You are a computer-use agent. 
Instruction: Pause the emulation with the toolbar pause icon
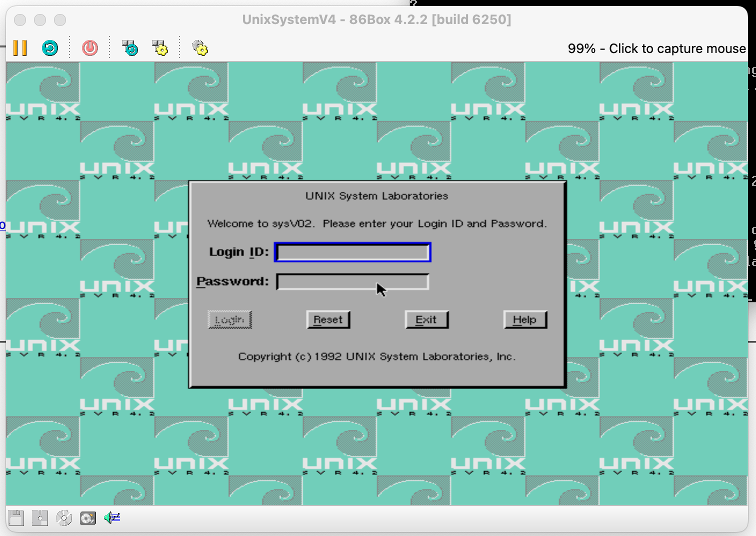20,48
